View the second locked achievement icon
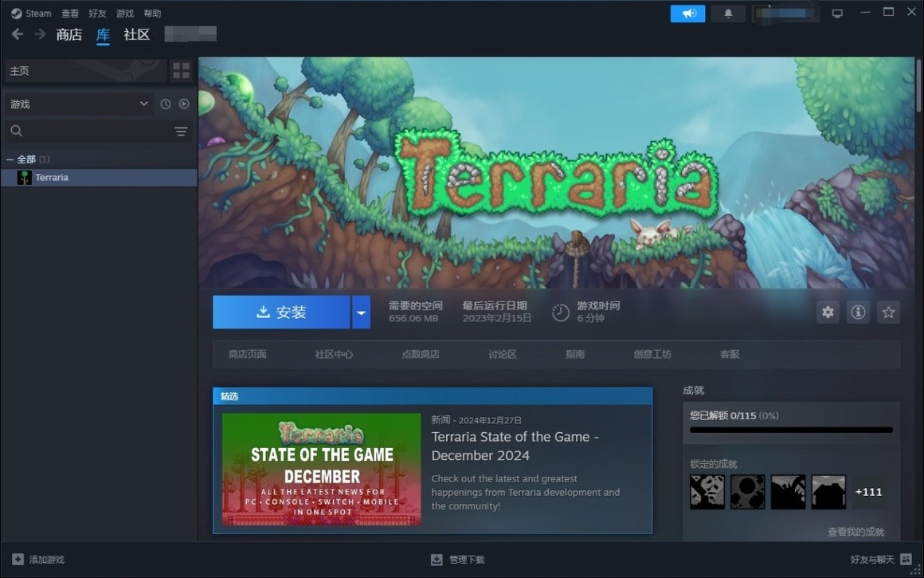The image size is (924, 578). click(x=748, y=492)
